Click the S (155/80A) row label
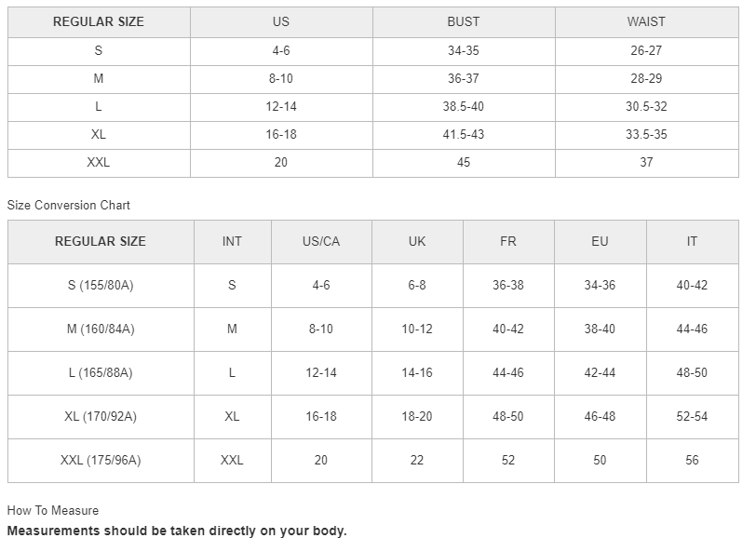The image size is (756, 538). [x=101, y=285]
